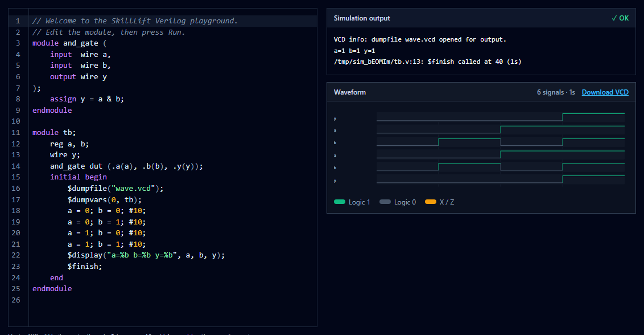Click line 20 'a = 1; b = 0; #10;'
644x335 pixels.
click(x=107, y=233)
